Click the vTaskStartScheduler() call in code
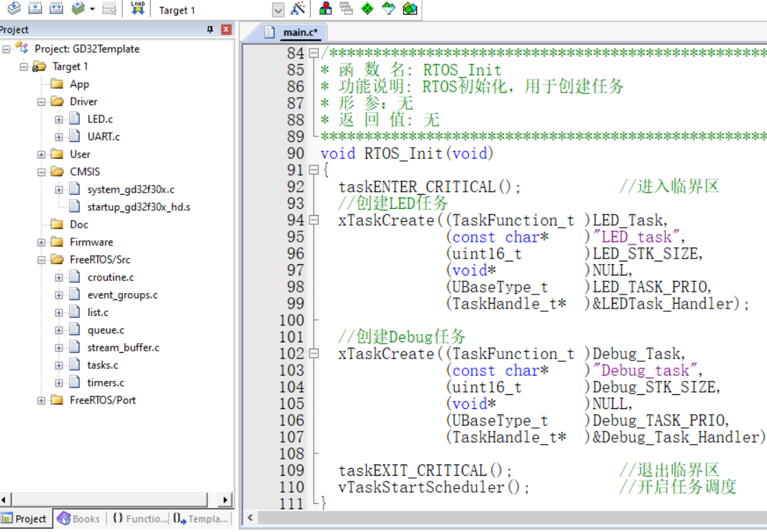767x532 pixels. click(434, 487)
